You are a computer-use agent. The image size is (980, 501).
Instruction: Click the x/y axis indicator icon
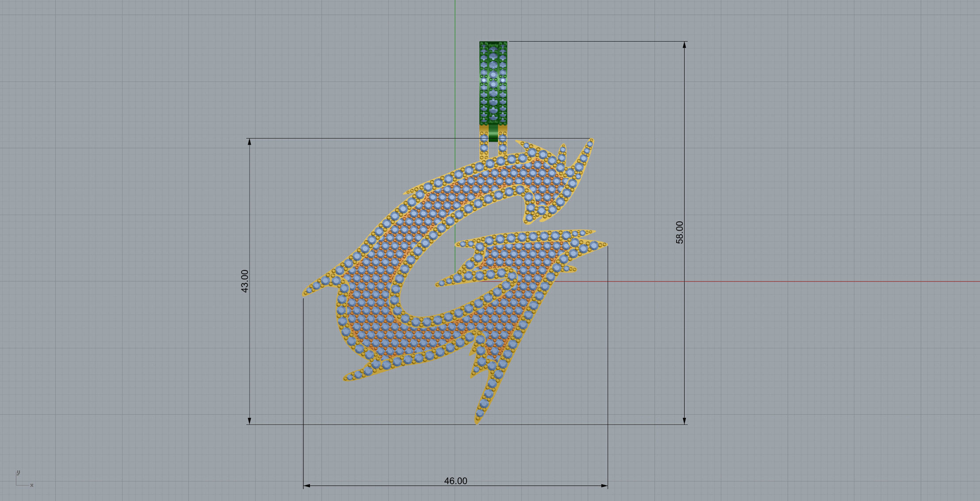tap(24, 479)
